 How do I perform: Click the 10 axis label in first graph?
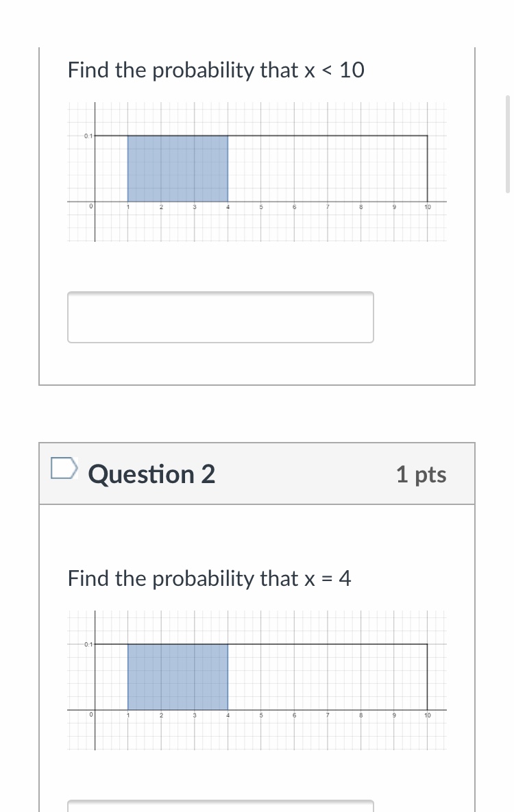point(428,207)
